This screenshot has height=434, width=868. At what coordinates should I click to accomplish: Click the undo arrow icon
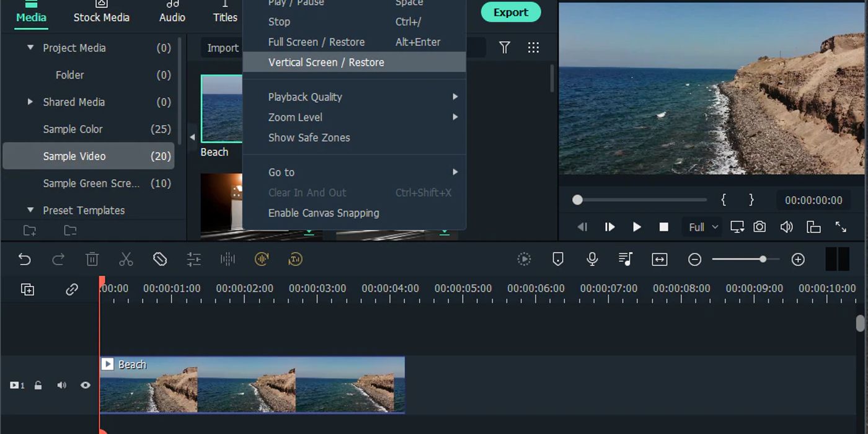[x=25, y=259]
